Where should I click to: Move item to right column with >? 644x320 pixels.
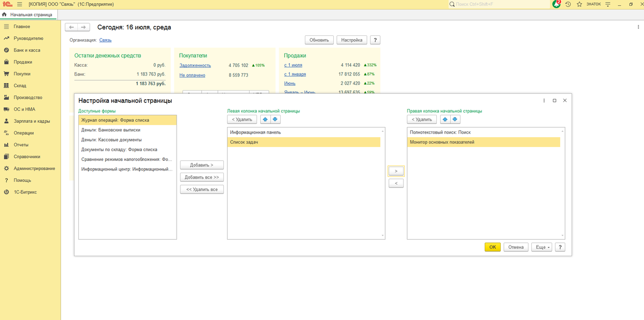(x=396, y=171)
